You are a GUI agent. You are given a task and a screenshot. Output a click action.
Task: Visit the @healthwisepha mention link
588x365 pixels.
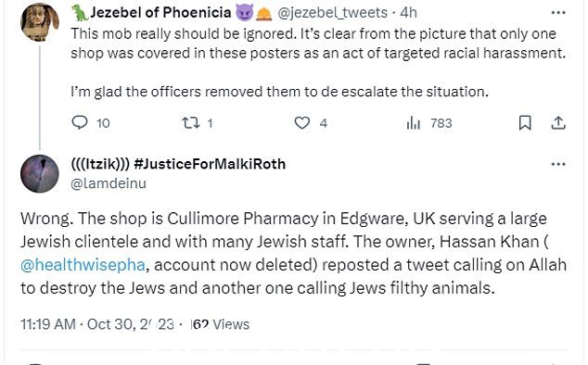point(83,265)
